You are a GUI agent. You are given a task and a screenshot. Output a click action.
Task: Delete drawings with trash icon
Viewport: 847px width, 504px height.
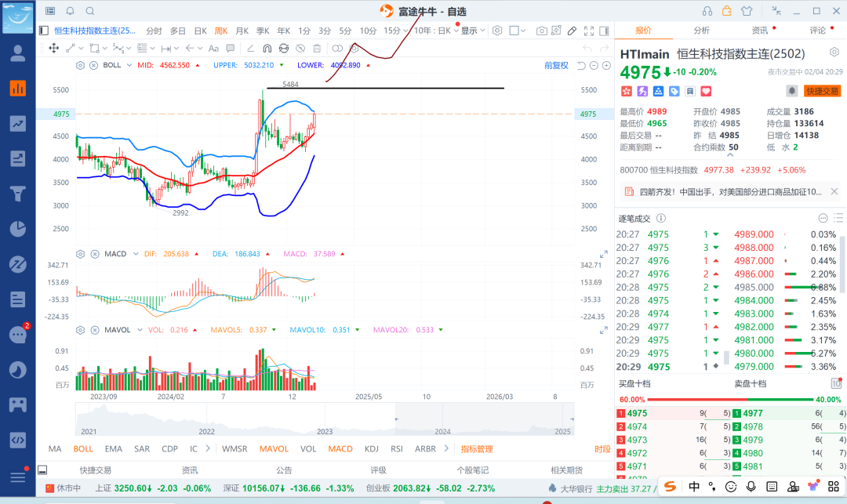[x=317, y=48]
